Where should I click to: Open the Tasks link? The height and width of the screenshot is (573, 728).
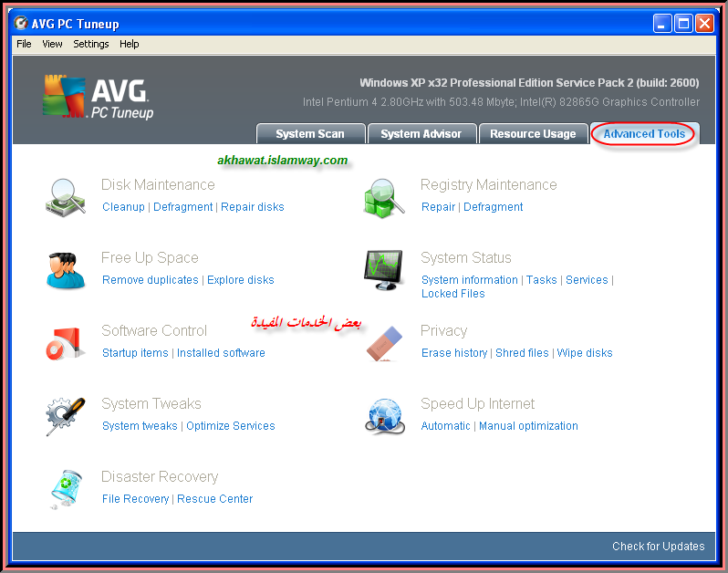(541, 280)
